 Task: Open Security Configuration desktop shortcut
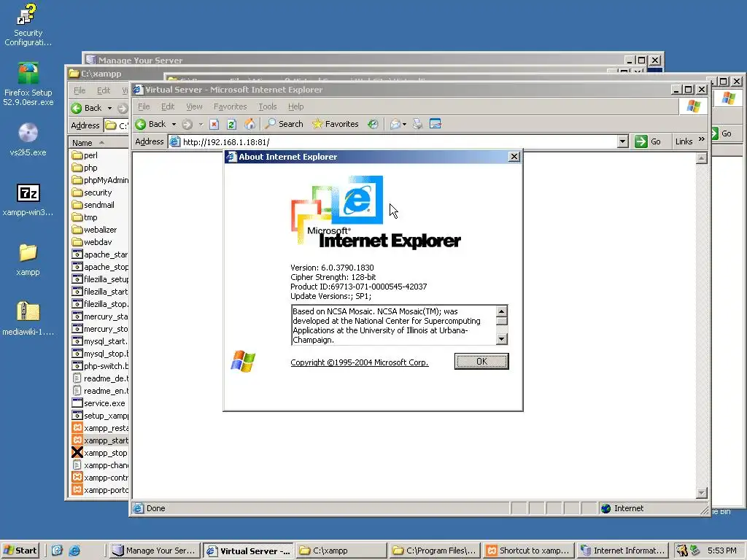[x=28, y=25]
